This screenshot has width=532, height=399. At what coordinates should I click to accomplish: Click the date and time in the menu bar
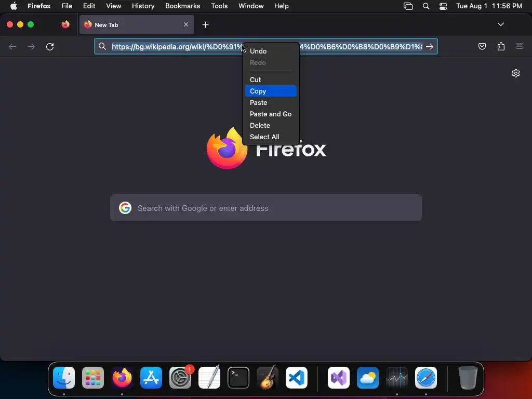point(489,6)
